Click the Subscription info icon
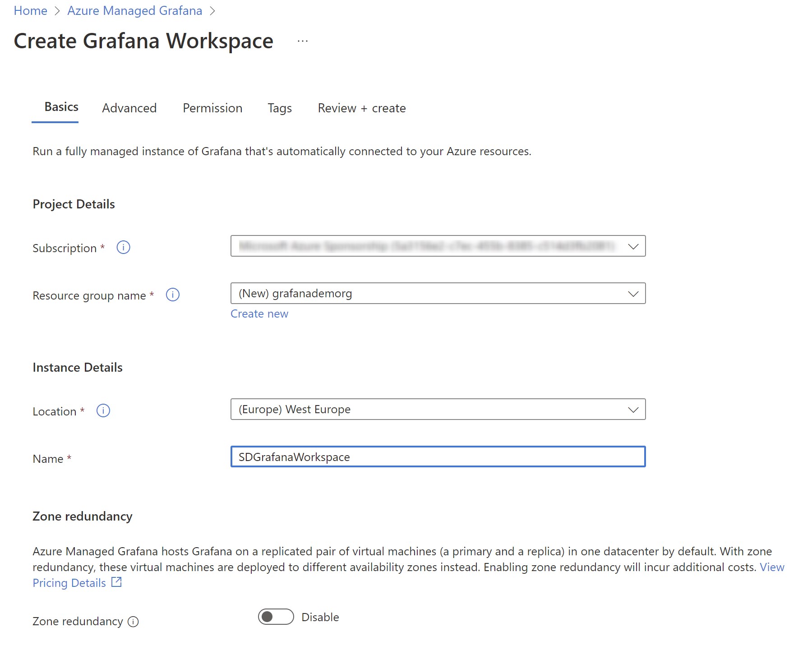Screen dimensions: 812x664 [123, 247]
